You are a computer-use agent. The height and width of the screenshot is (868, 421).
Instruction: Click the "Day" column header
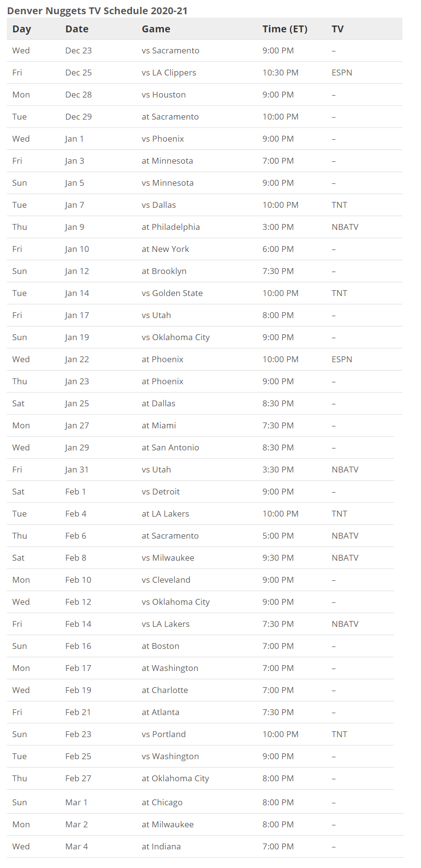pyautogui.click(x=22, y=29)
